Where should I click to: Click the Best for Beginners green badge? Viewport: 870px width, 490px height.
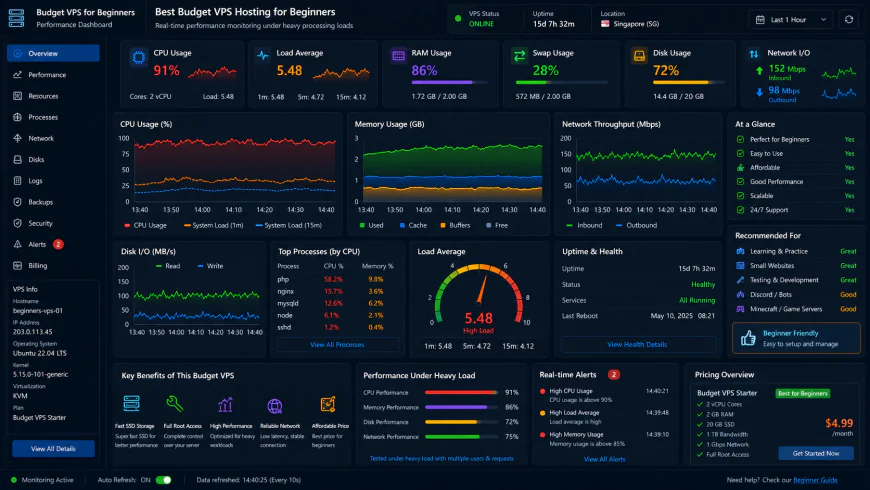pyautogui.click(x=802, y=393)
